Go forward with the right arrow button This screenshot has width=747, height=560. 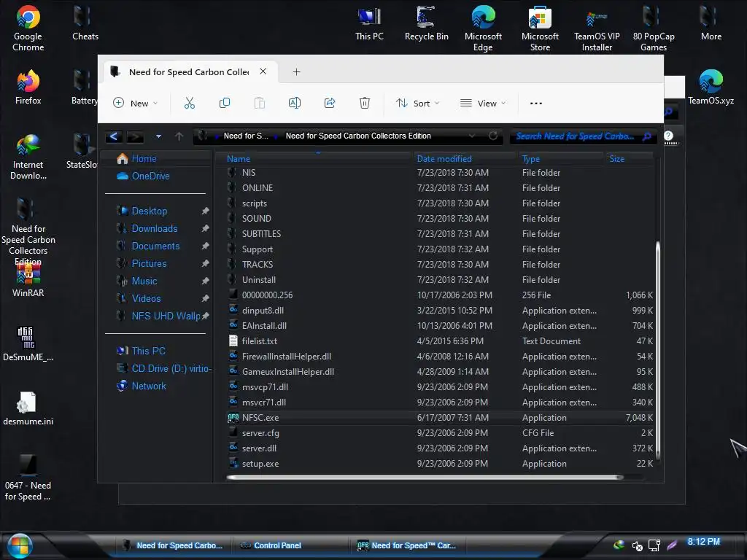135,136
